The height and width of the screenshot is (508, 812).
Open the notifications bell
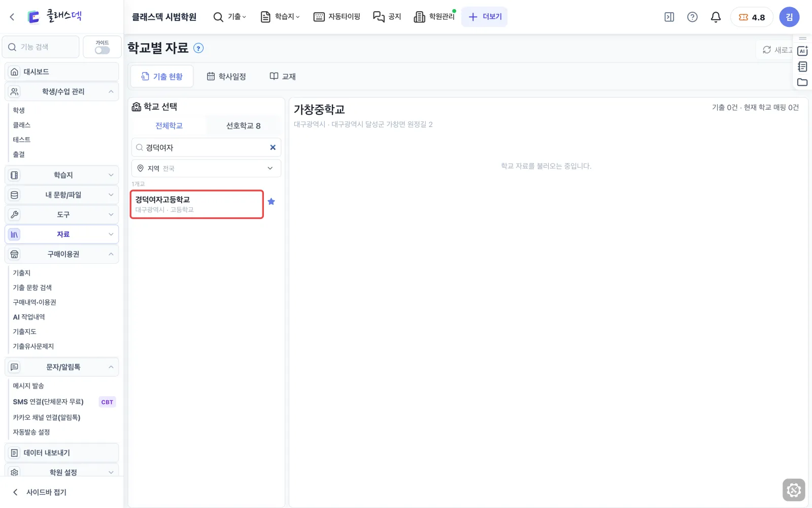point(716,17)
